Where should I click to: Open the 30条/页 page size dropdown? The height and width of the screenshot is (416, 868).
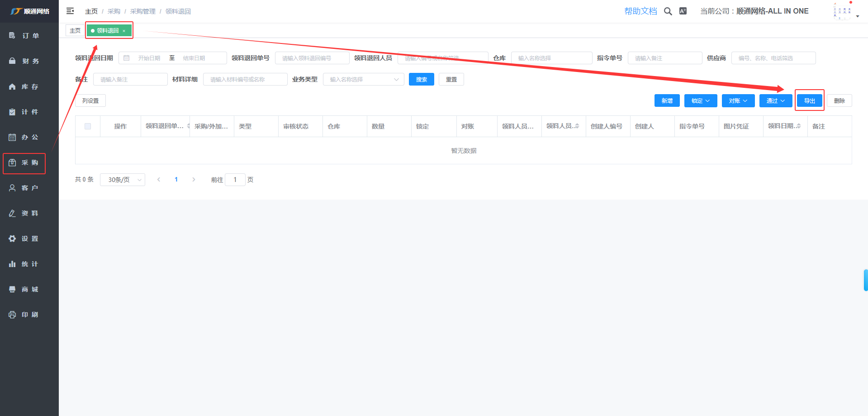tap(122, 180)
